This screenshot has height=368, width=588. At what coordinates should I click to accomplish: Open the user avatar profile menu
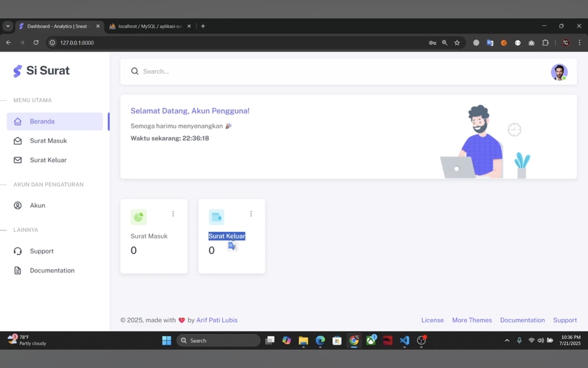(x=559, y=72)
